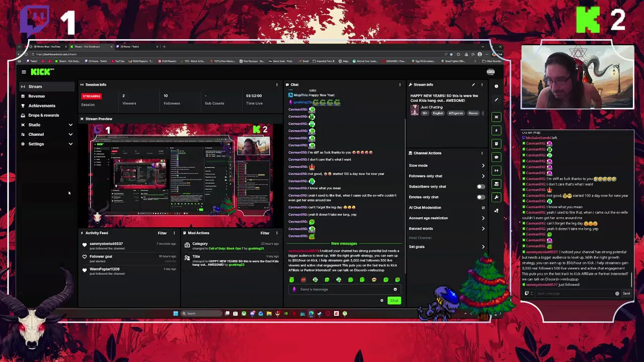Open the Windows Start menu
Image resolution: width=644 pixels, height=362 pixels.
pyautogui.click(x=176, y=313)
